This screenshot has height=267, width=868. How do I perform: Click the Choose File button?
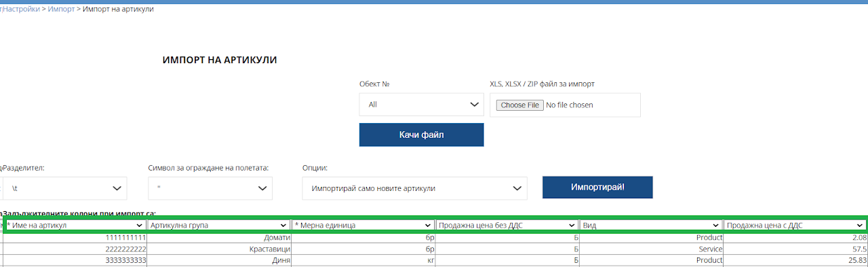pos(520,105)
